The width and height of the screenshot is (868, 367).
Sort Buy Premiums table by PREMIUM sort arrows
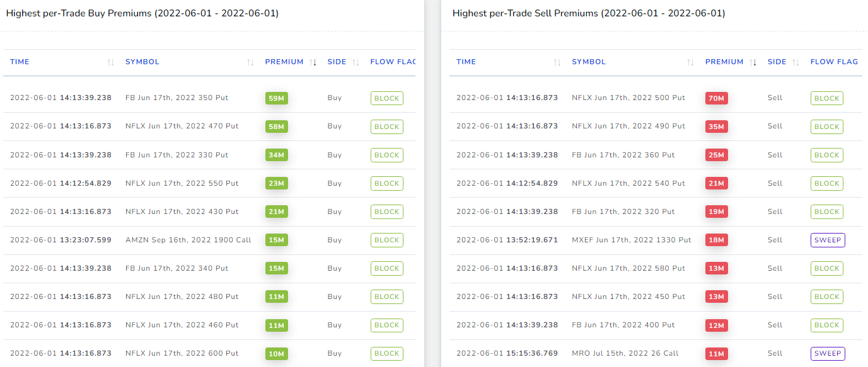[x=313, y=62]
